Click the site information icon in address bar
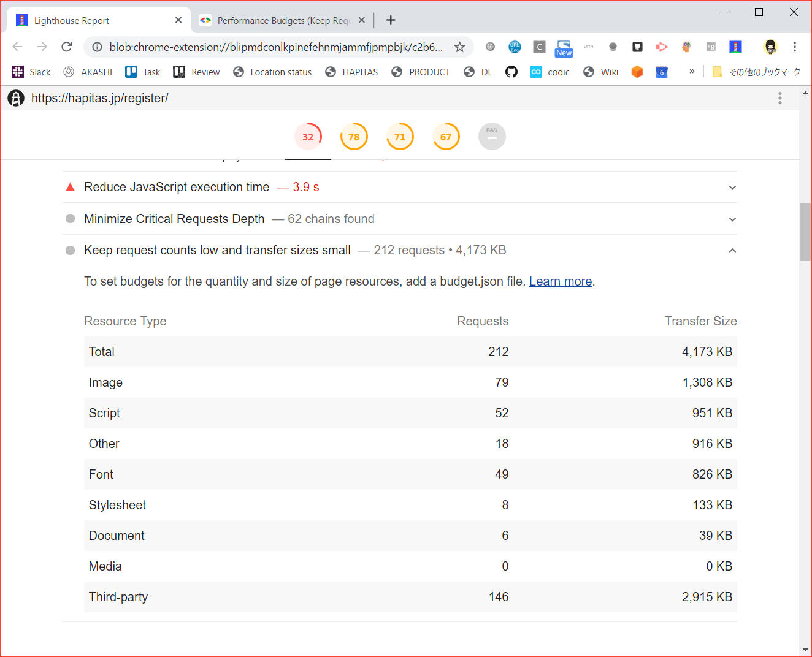Screen dimensions: 812x657 [97, 47]
